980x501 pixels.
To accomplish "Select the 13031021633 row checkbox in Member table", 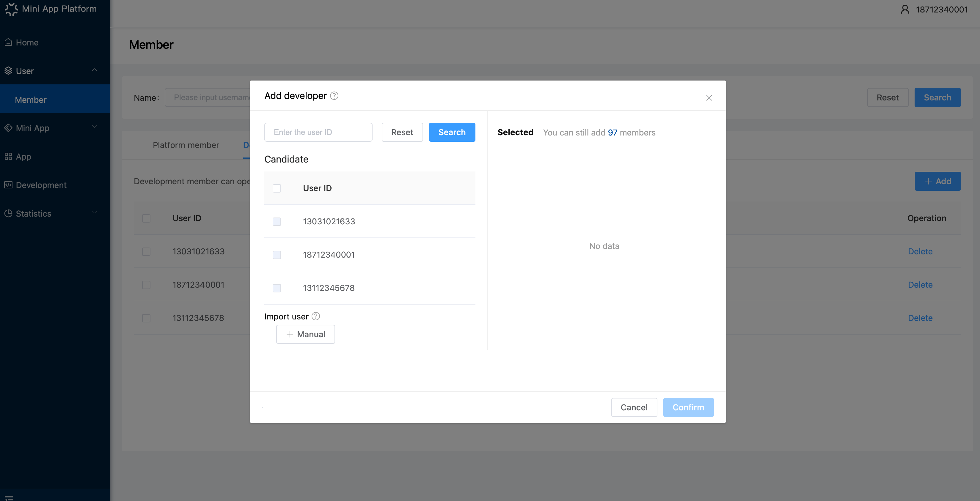I will (147, 252).
